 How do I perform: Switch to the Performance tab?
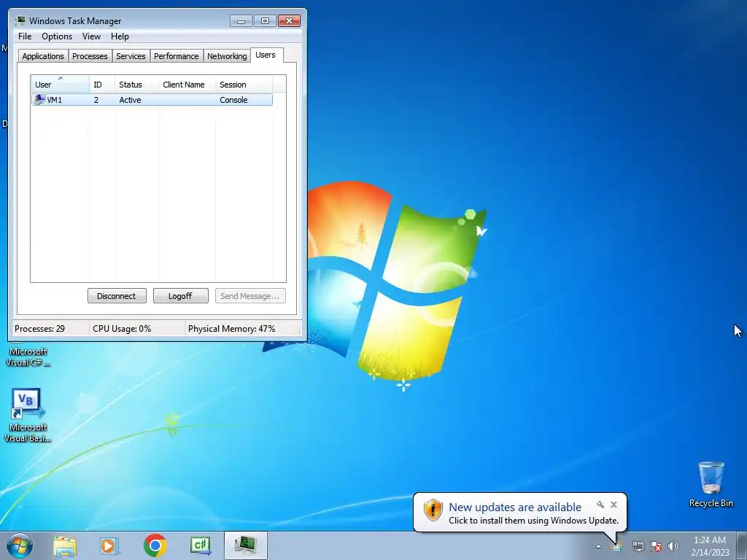pos(177,55)
